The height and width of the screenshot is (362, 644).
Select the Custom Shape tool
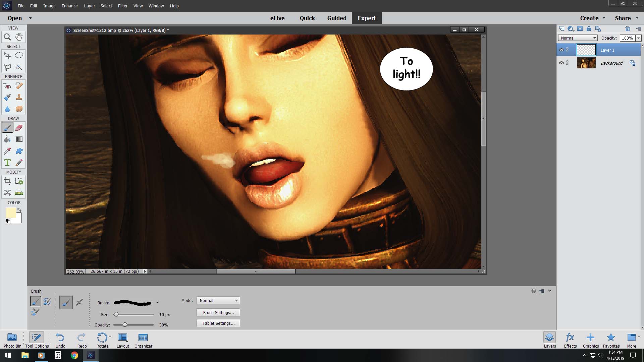pyautogui.click(x=19, y=151)
